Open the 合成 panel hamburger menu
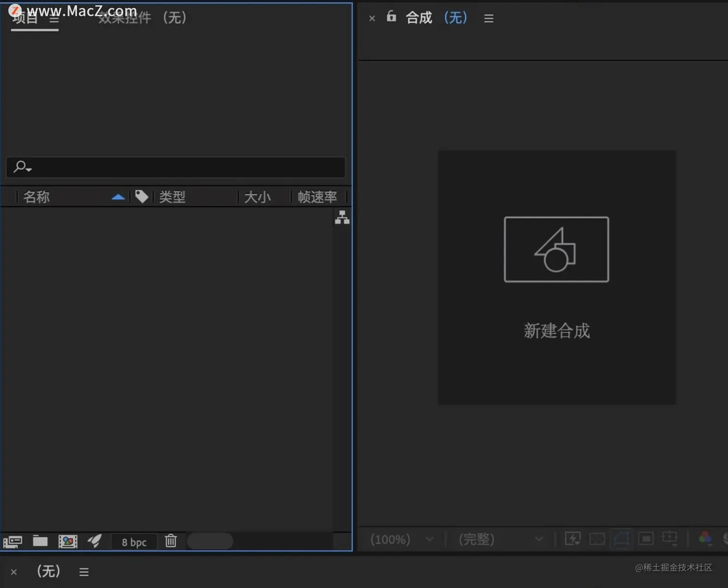728x588 pixels. tap(489, 18)
